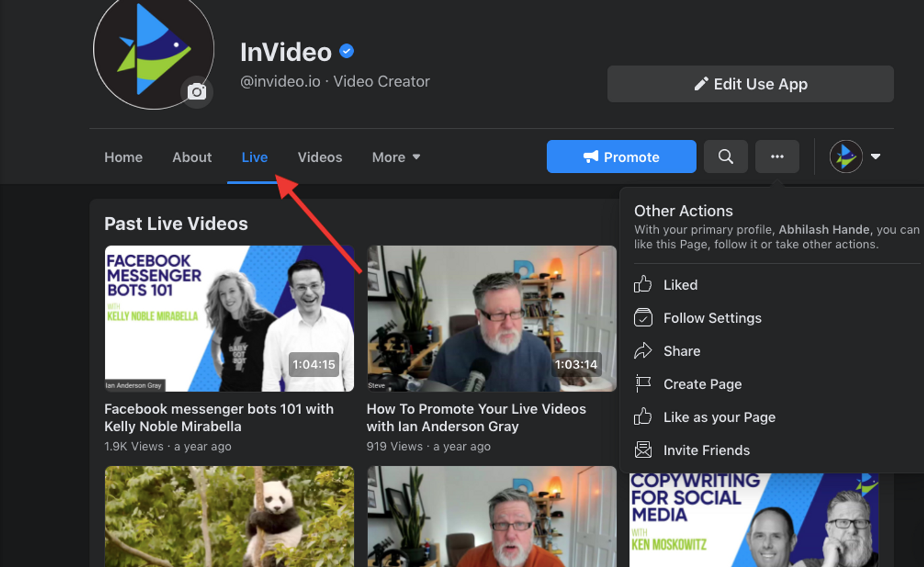The width and height of the screenshot is (924, 567).
Task: Click the share arrow icon
Action: pyautogui.click(x=643, y=350)
